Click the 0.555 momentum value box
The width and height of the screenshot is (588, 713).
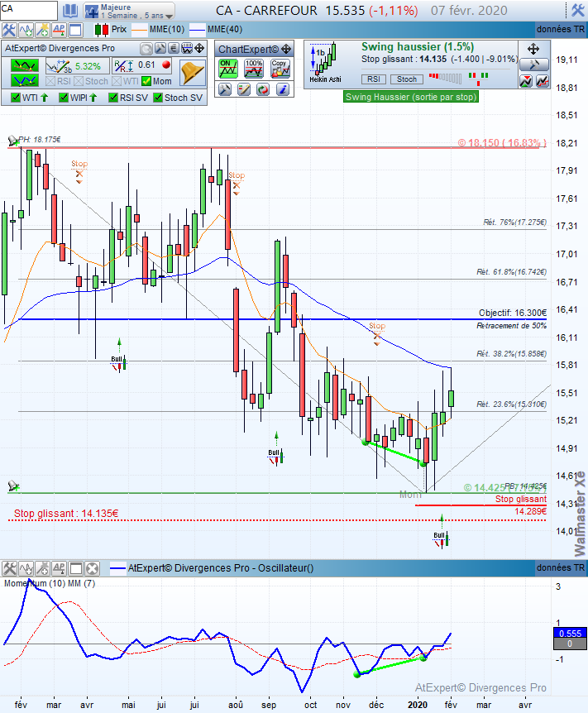tap(570, 634)
